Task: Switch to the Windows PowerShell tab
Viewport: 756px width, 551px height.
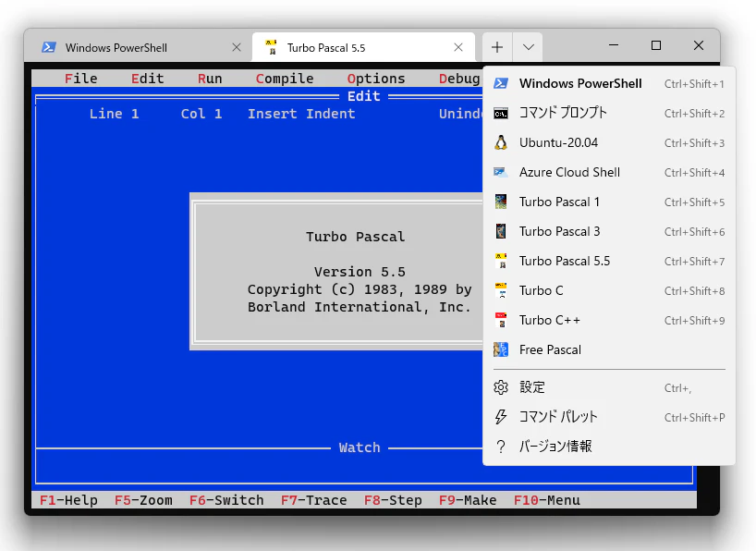Action: tap(138, 47)
